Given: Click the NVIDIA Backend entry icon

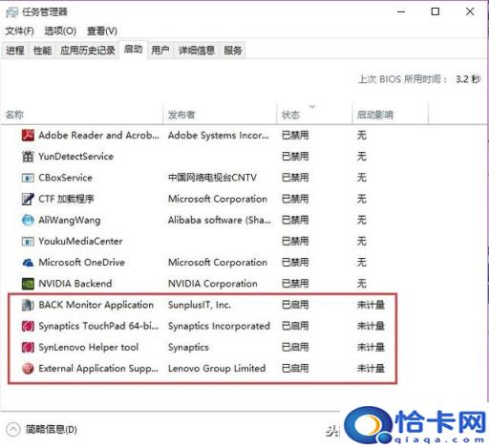Looking at the screenshot, I should 28,284.
